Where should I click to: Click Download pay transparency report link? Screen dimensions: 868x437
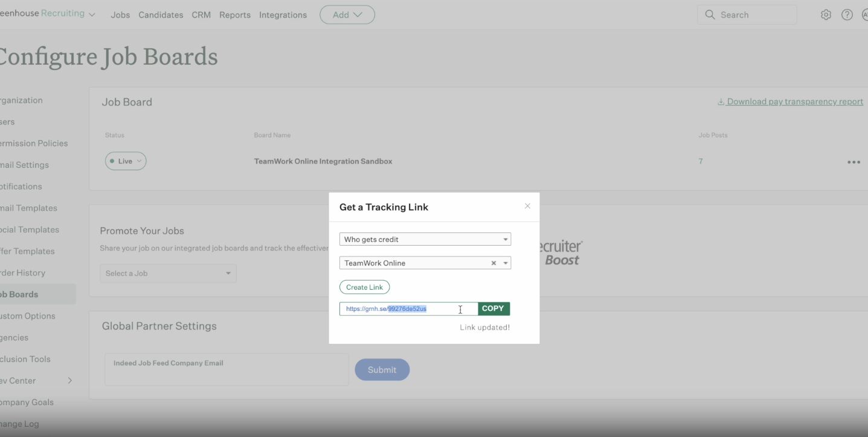[795, 101]
